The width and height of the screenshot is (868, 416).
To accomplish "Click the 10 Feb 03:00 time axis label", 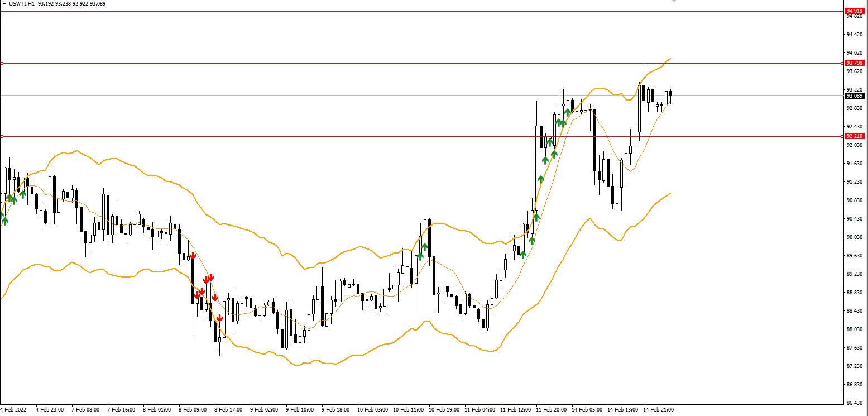I will [x=373, y=410].
